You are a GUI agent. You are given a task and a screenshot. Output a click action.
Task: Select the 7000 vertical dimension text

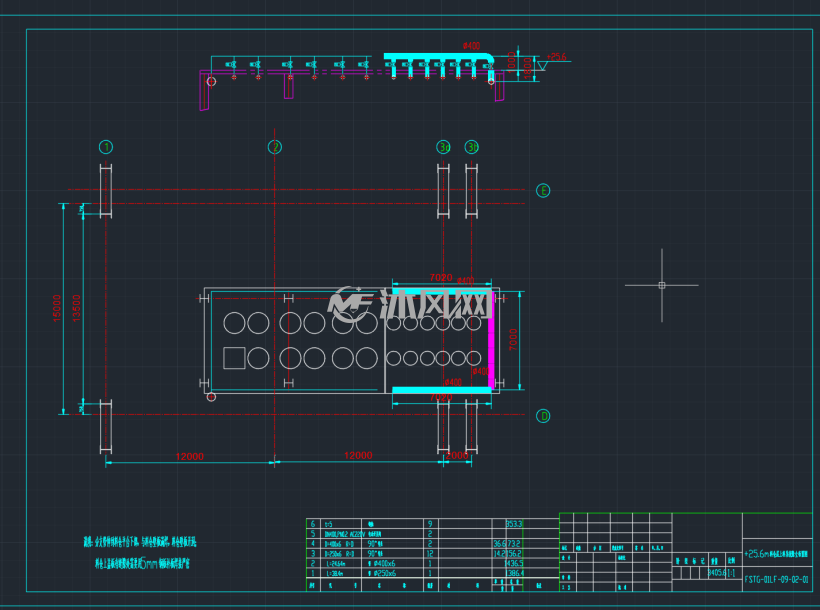coord(513,340)
